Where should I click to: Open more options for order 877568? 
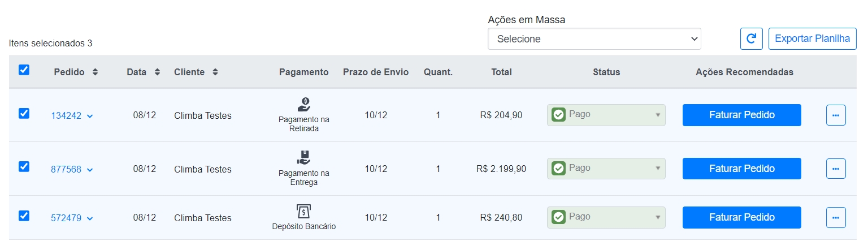836,169
